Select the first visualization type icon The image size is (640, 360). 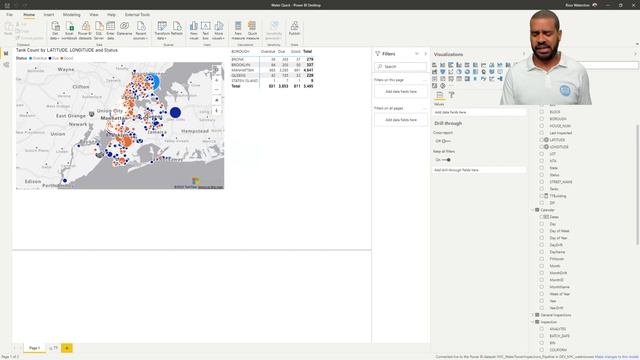[435, 65]
